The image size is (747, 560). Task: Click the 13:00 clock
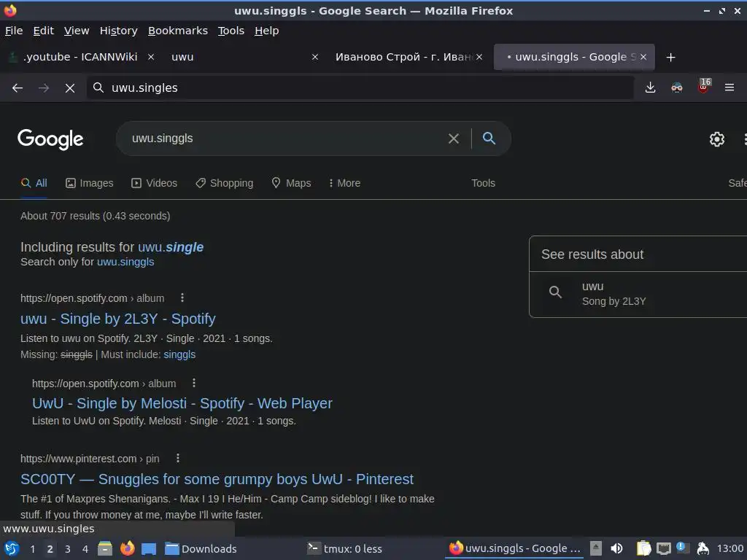pyautogui.click(x=730, y=549)
